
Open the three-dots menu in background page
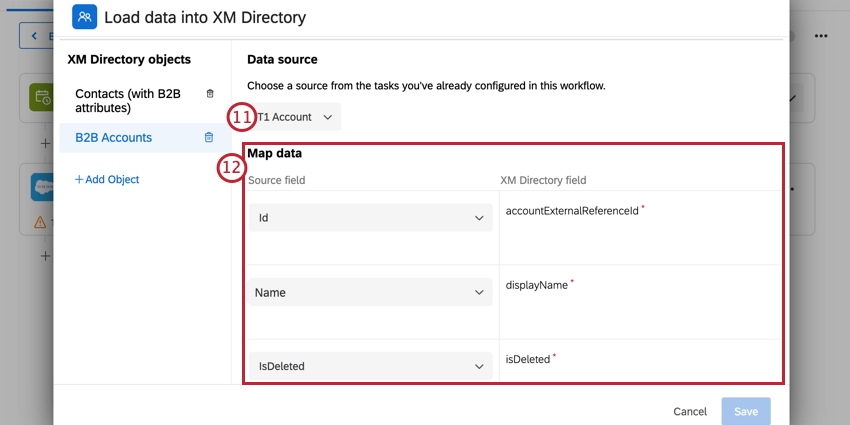(x=821, y=36)
